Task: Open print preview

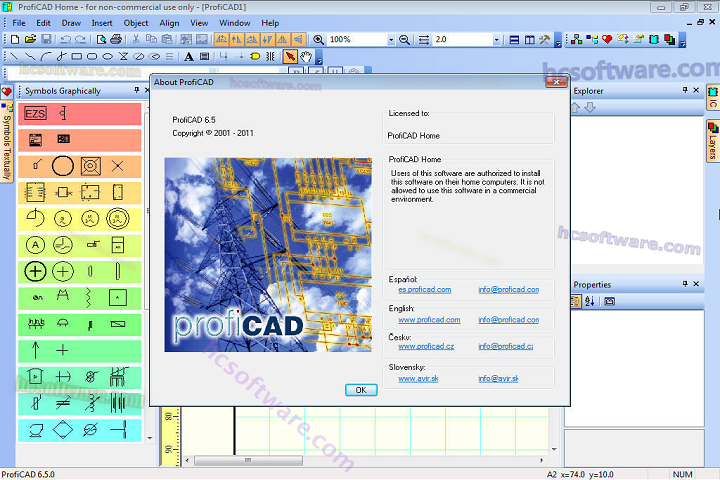Action: coord(101,40)
